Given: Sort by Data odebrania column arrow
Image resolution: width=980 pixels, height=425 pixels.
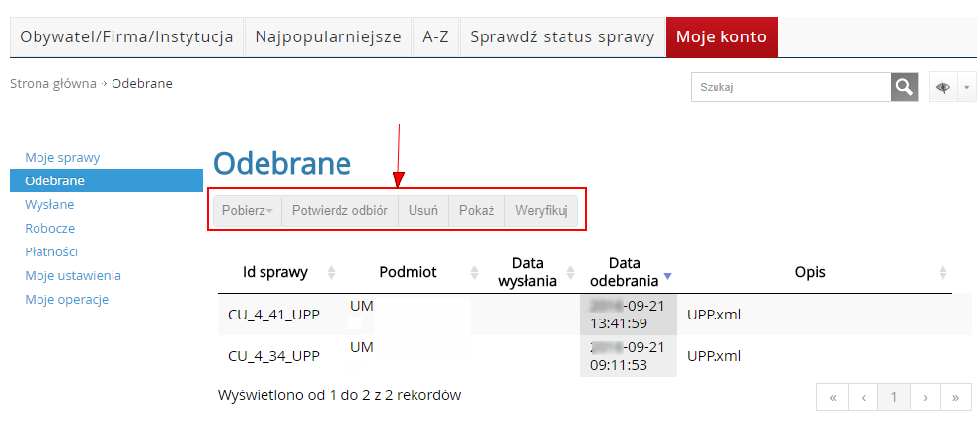Looking at the screenshot, I should click(667, 275).
